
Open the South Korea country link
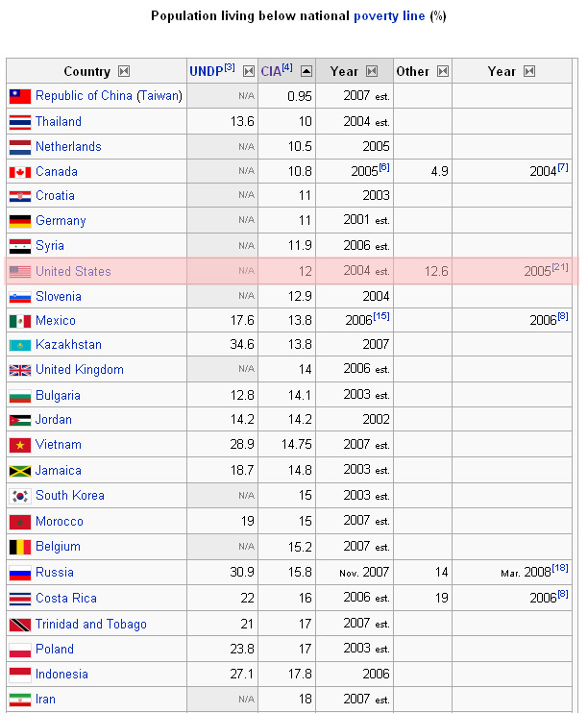click(x=70, y=496)
